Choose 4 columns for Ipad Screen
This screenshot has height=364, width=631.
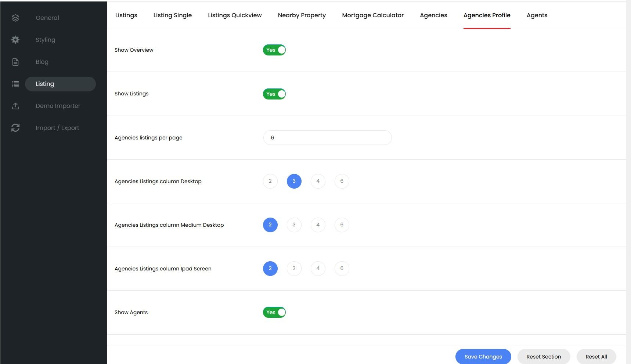tap(318, 268)
